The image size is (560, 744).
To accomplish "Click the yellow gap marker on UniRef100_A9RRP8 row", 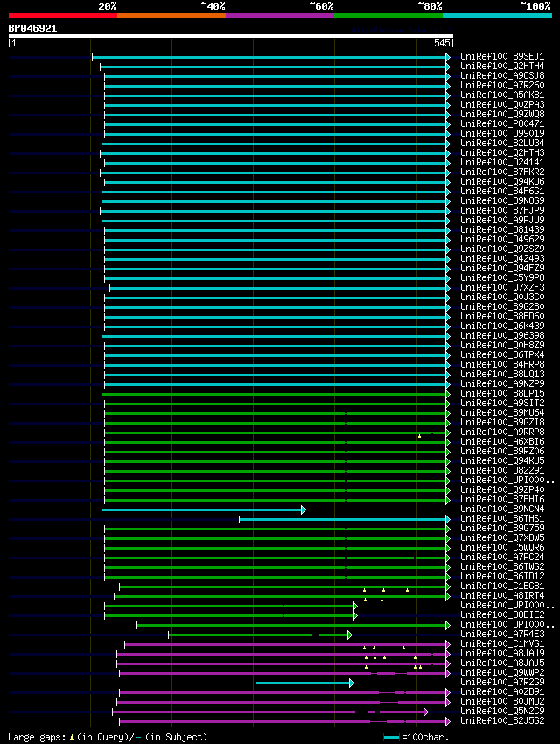I will click(420, 436).
